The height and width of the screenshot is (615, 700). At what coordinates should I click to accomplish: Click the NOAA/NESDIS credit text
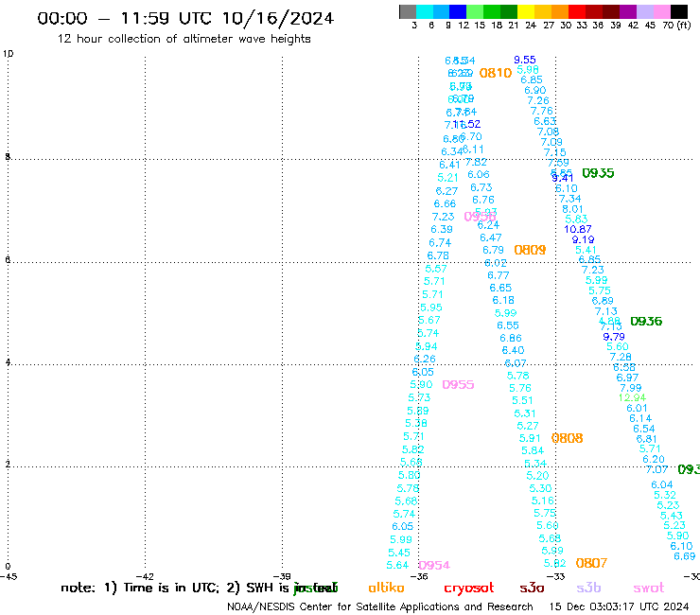pyautogui.click(x=380, y=606)
